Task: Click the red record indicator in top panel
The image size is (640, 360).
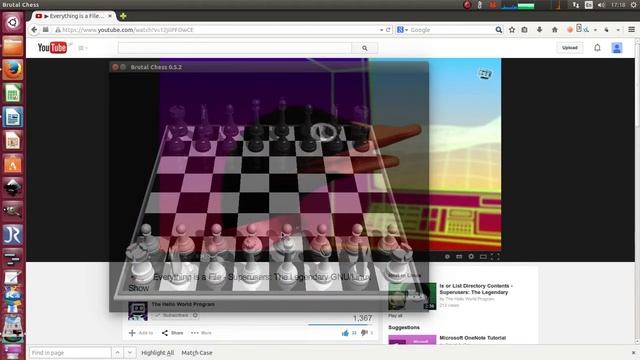Action: pos(467,5)
